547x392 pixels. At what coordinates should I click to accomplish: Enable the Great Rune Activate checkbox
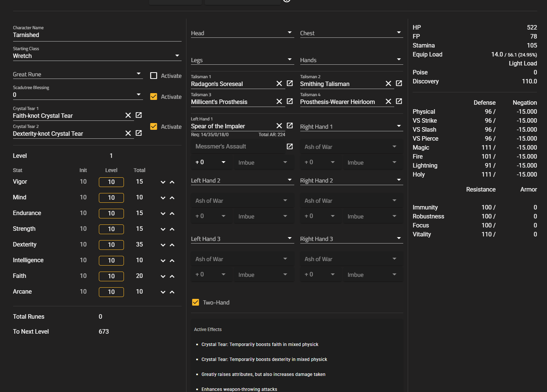(154, 76)
